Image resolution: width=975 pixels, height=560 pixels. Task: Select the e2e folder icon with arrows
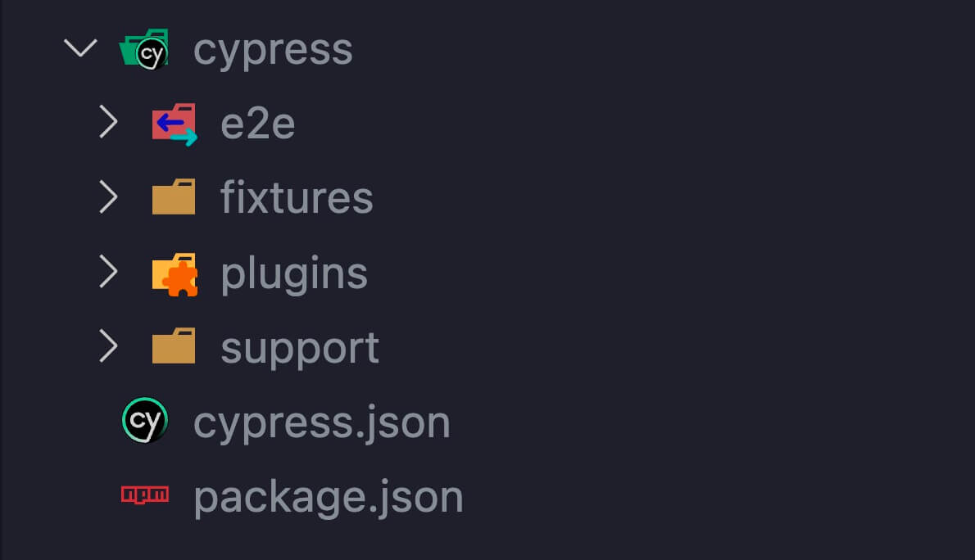(174, 122)
